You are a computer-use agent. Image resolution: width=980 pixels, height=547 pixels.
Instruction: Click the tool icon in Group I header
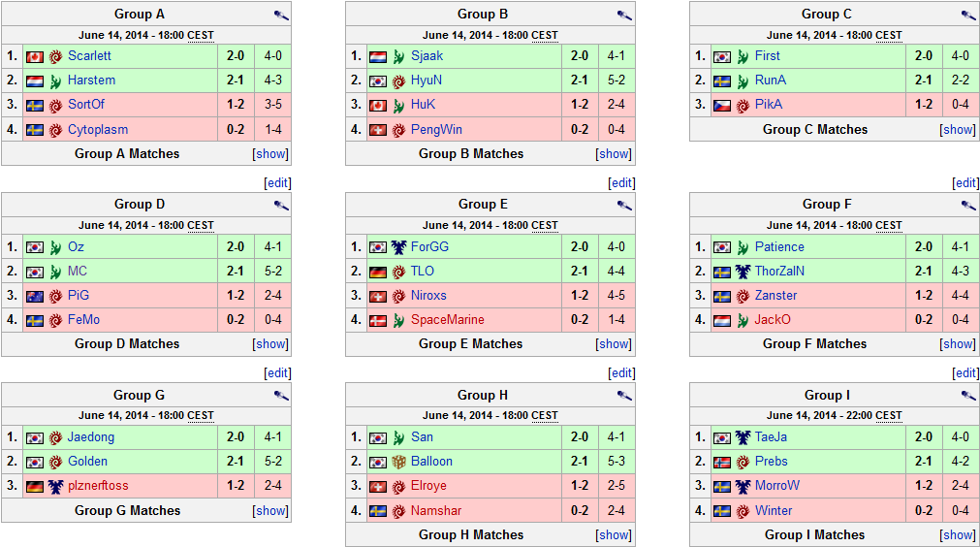[968, 396]
